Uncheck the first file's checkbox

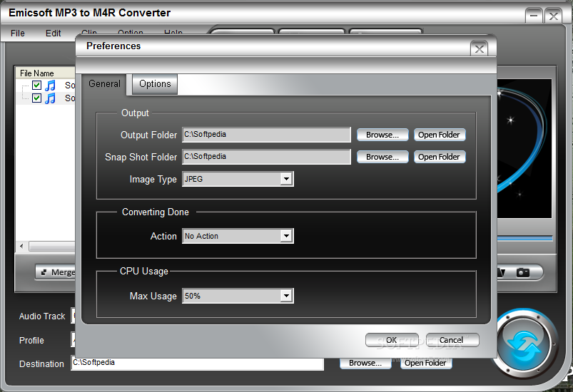[x=36, y=85]
